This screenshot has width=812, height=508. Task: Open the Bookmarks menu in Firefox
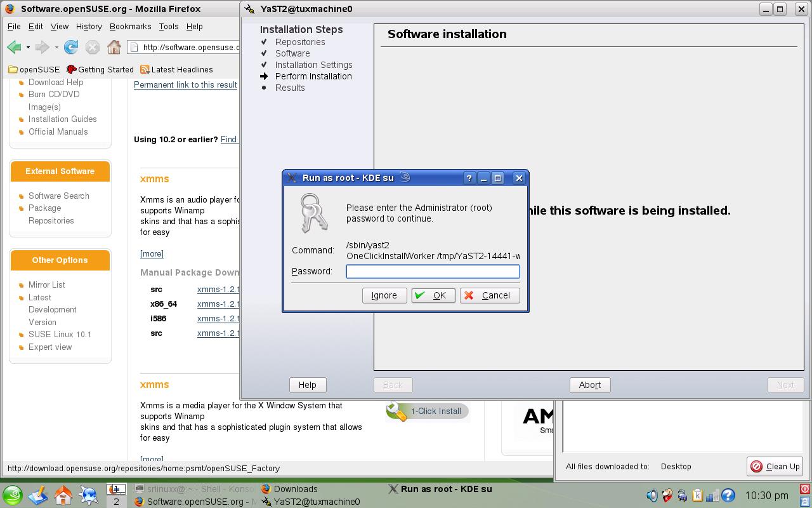click(130, 27)
